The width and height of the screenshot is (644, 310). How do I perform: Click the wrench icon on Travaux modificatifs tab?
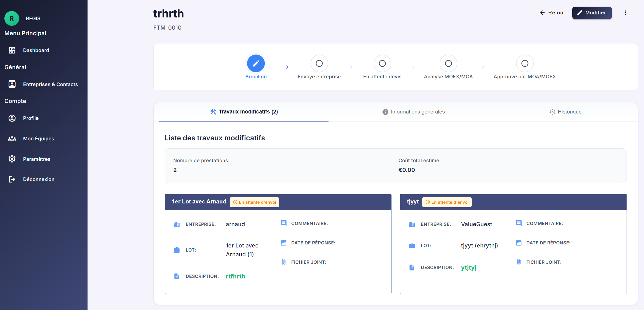pyautogui.click(x=213, y=112)
